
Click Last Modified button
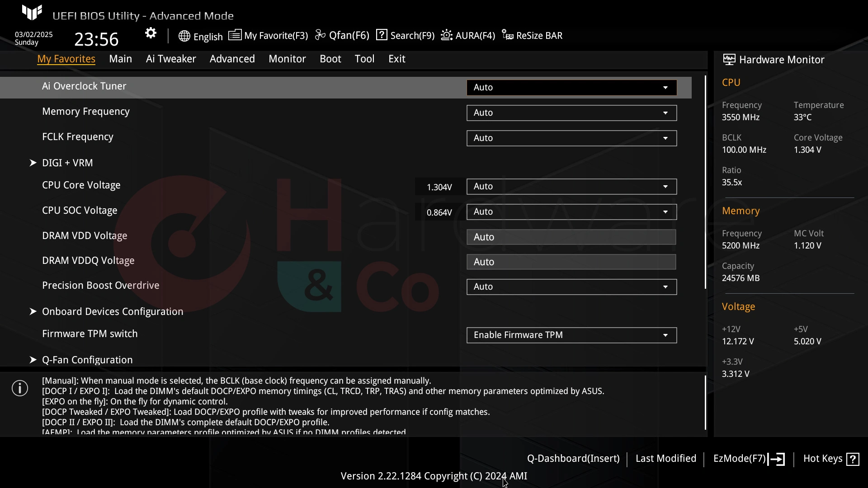666,458
